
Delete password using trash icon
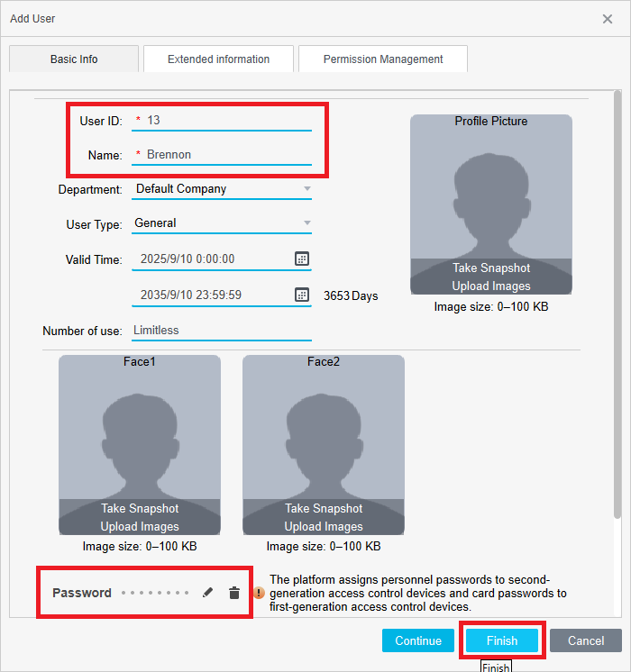pyautogui.click(x=234, y=593)
